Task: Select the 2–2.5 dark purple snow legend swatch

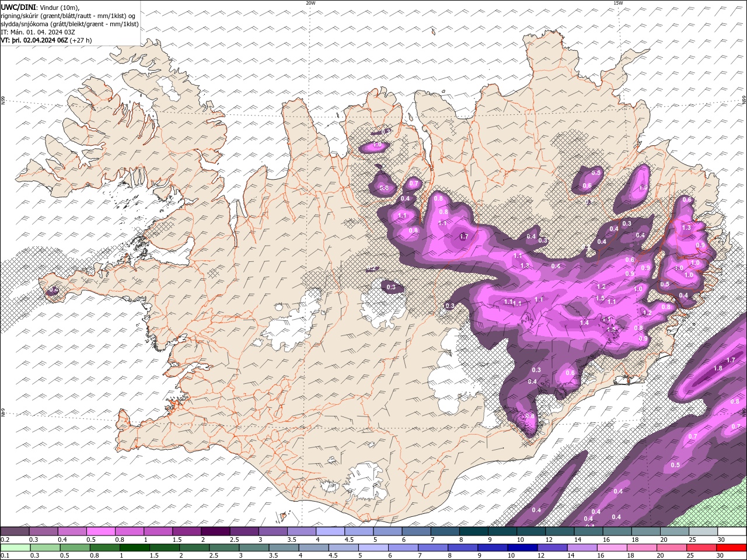Action: tap(215, 531)
